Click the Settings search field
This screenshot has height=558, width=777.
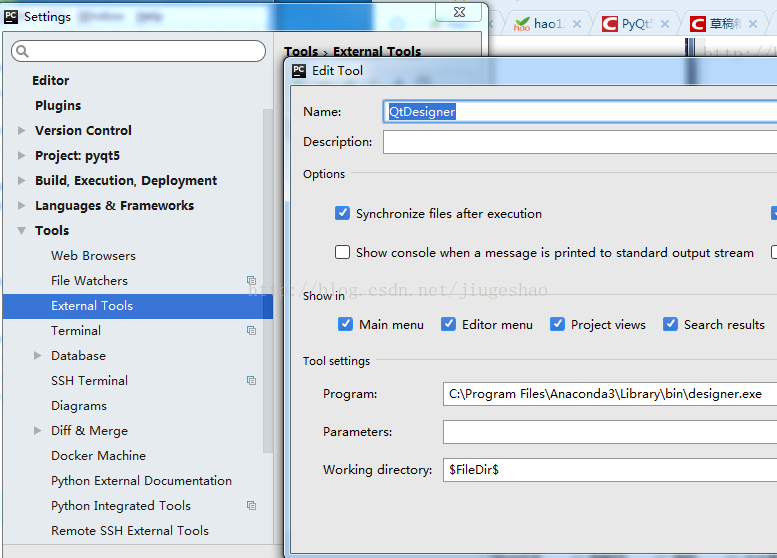pos(138,51)
